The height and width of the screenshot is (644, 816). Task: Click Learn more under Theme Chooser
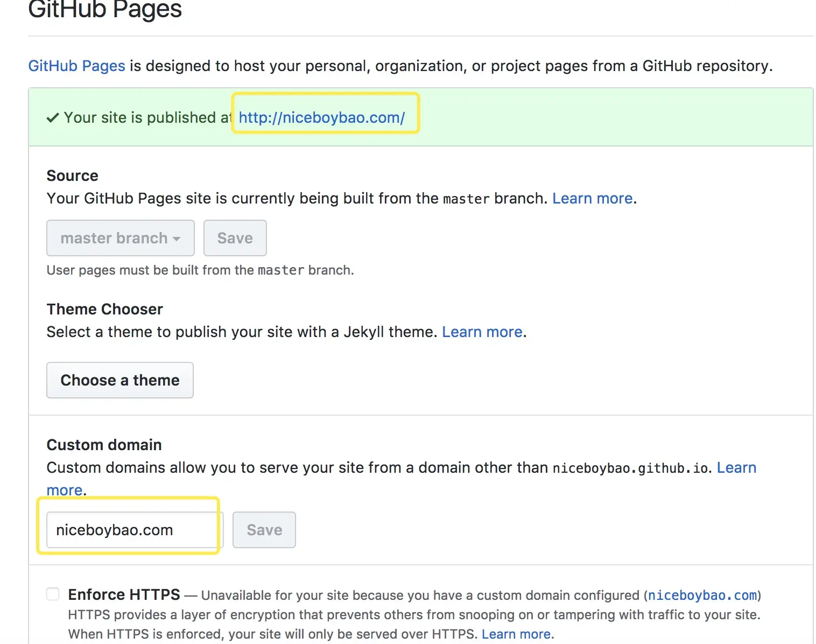point(482,332)
